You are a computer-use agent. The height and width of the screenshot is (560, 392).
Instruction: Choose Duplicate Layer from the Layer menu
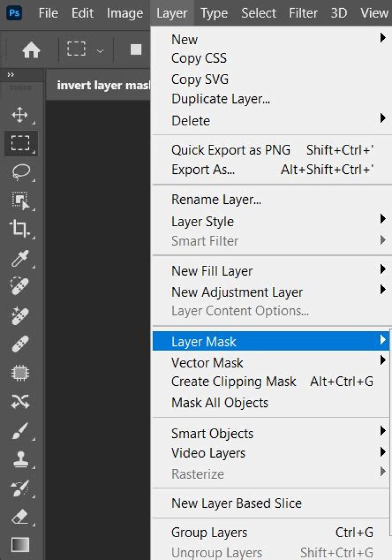coord(220,99)
